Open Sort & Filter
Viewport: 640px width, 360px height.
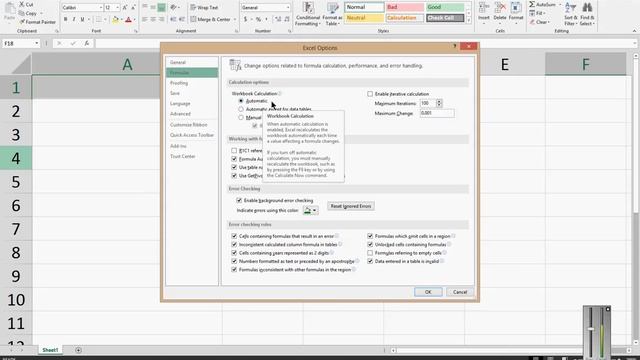[x=570, y=14]
